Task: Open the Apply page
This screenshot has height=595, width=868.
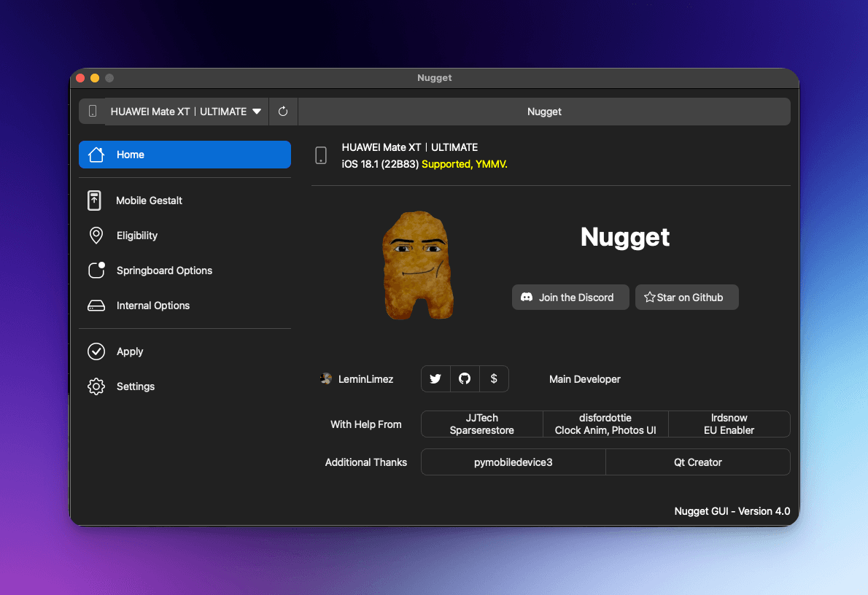Action: pos(130,351)
